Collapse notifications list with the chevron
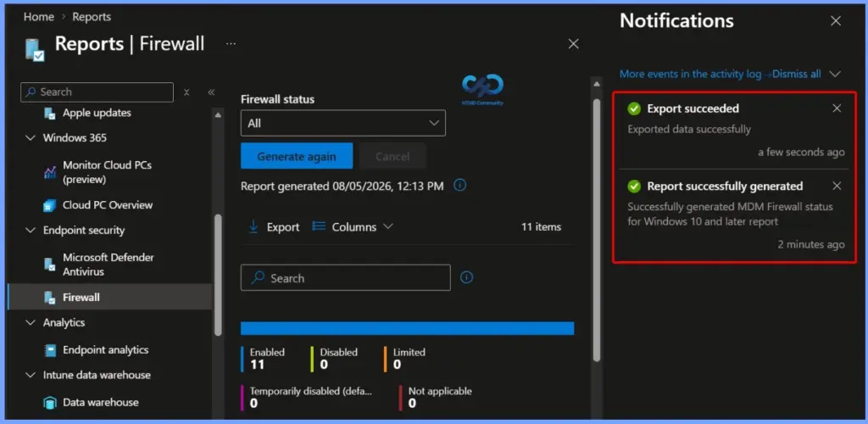 point(835,74)
